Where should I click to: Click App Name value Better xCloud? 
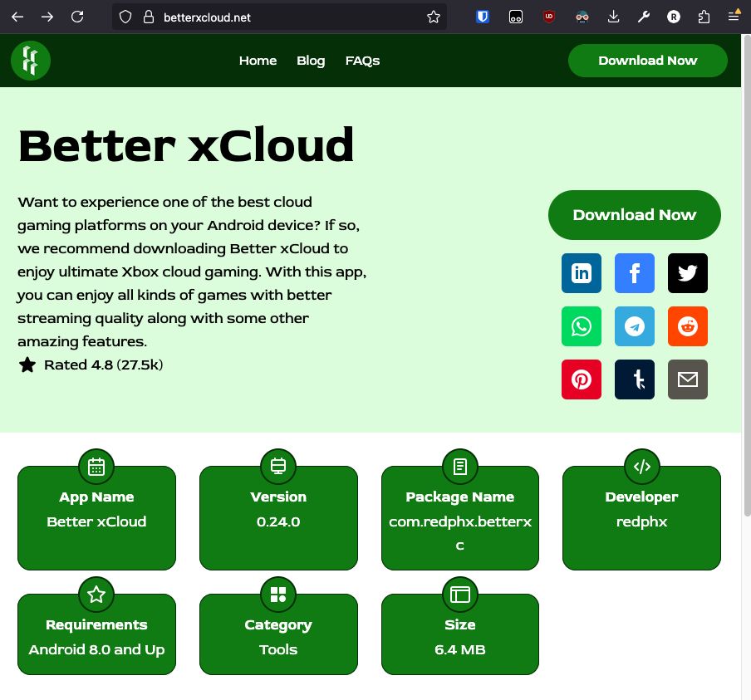(x=96, y=521)
